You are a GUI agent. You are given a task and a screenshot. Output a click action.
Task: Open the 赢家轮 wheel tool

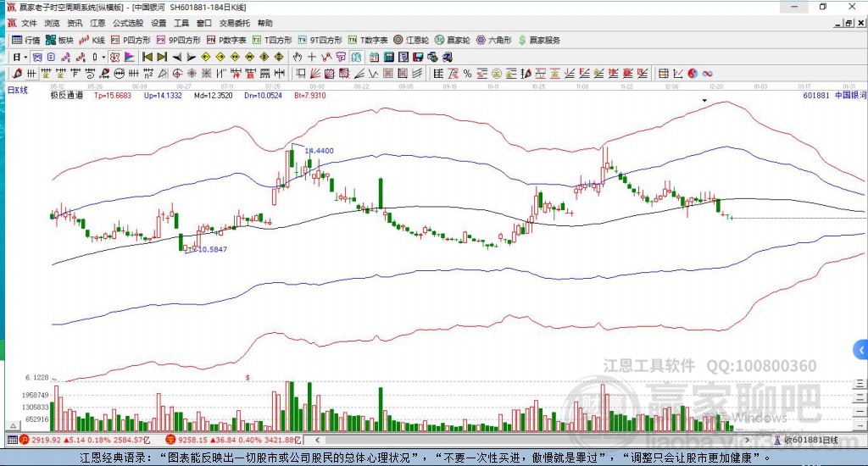[453, 40]
